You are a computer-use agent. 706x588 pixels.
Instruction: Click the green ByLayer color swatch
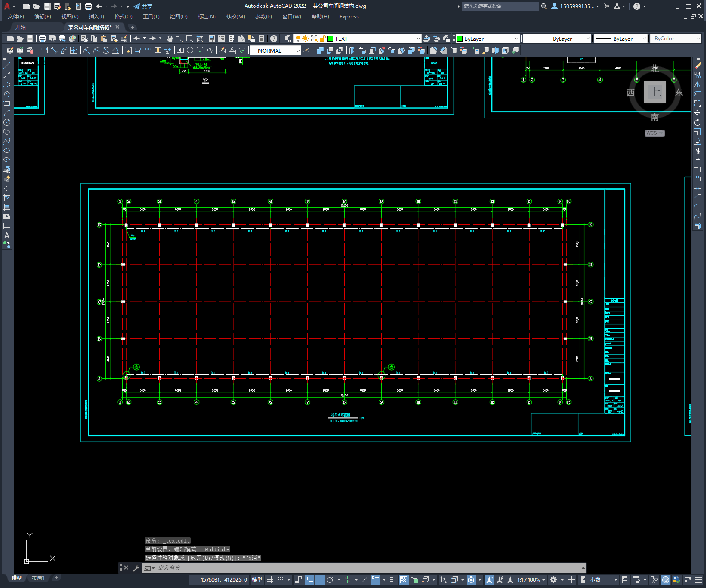pos(460,39)
